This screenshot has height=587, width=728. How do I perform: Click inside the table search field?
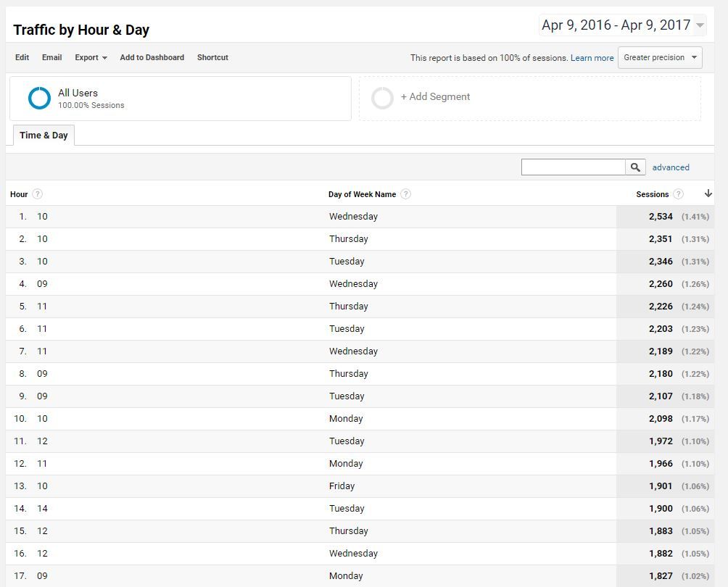pos(573,167)
